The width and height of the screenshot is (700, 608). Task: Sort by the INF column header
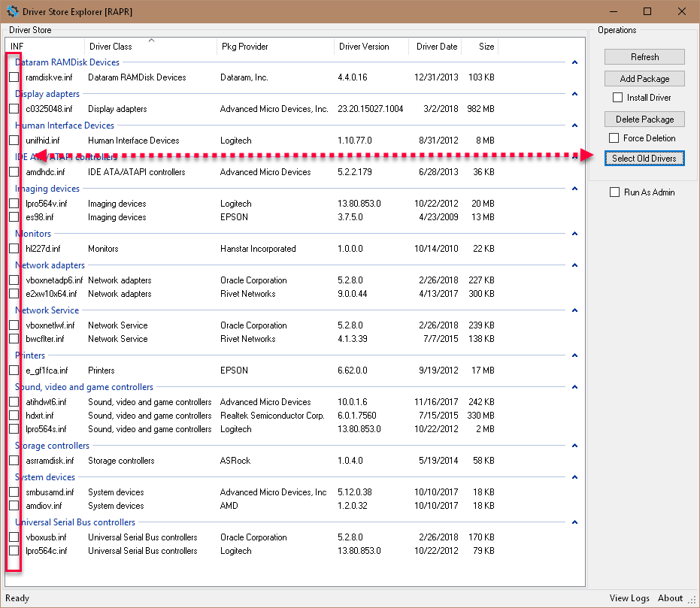[44, 47]
